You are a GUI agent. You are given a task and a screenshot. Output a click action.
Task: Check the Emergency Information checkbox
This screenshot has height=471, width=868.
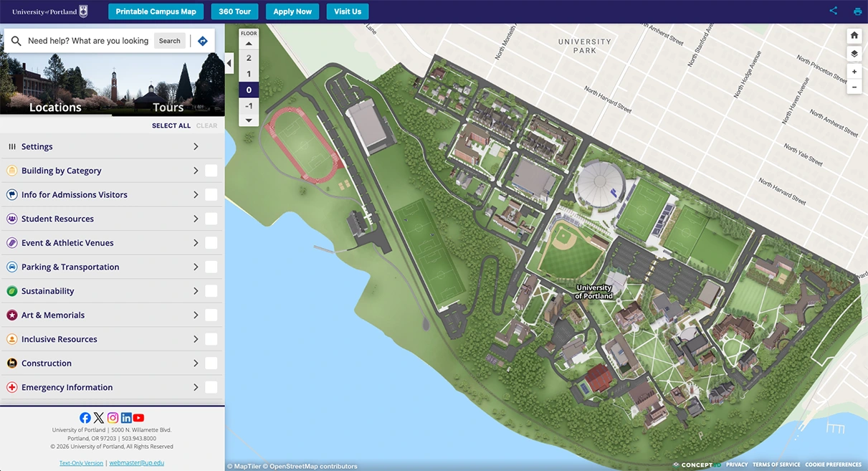click(211, 387)
